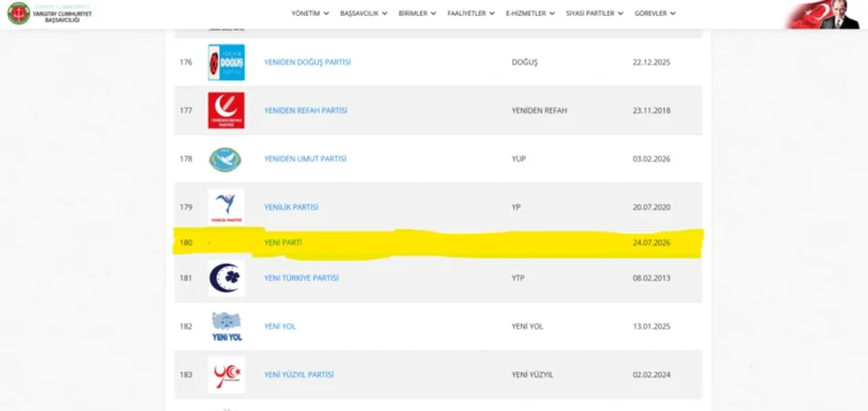Expand the SİYASİ PARTİLER menu
Image resolution: width=868 pixels, height=411 pixels.
click(x=595, y=14)
